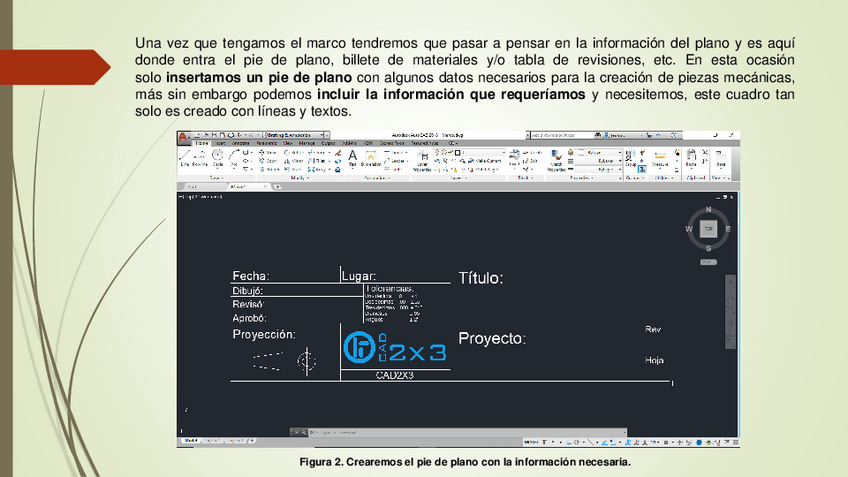Choose the Array command

coord(318,169)
